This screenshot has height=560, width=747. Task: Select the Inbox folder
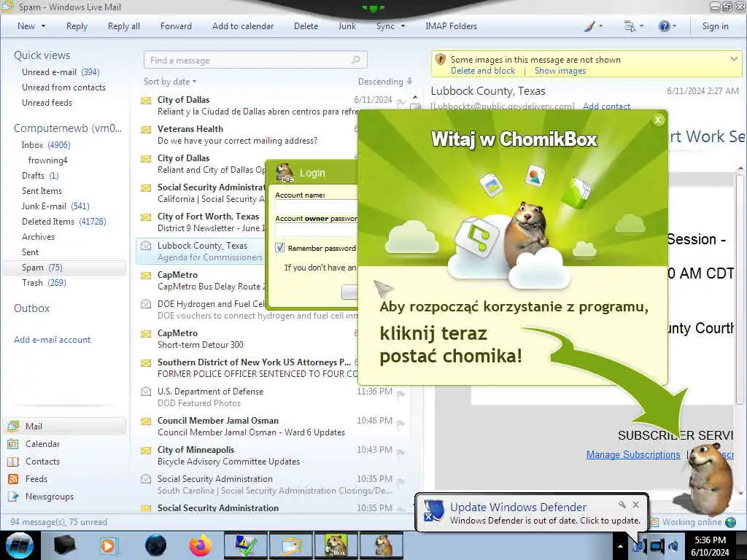pos(46,145)
